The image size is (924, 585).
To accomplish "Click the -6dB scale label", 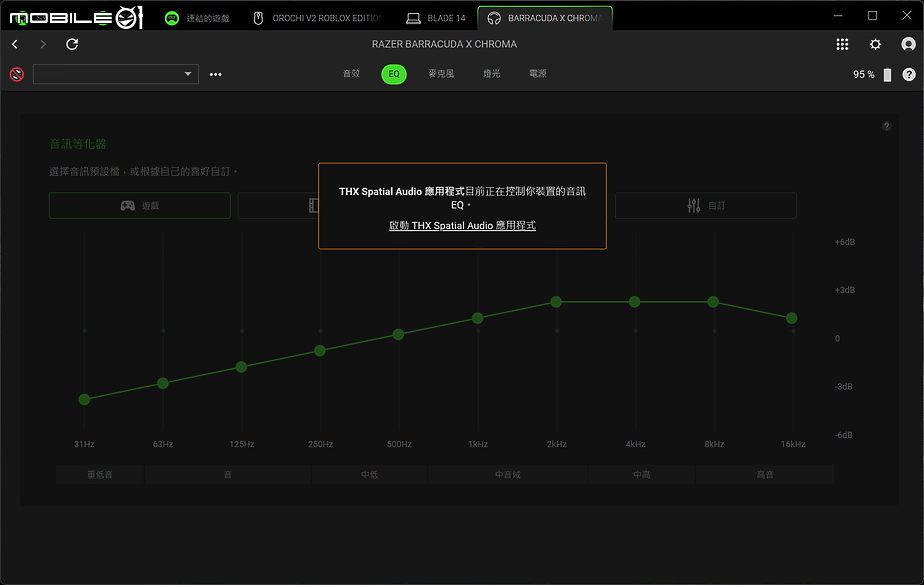I will point(844,435).
